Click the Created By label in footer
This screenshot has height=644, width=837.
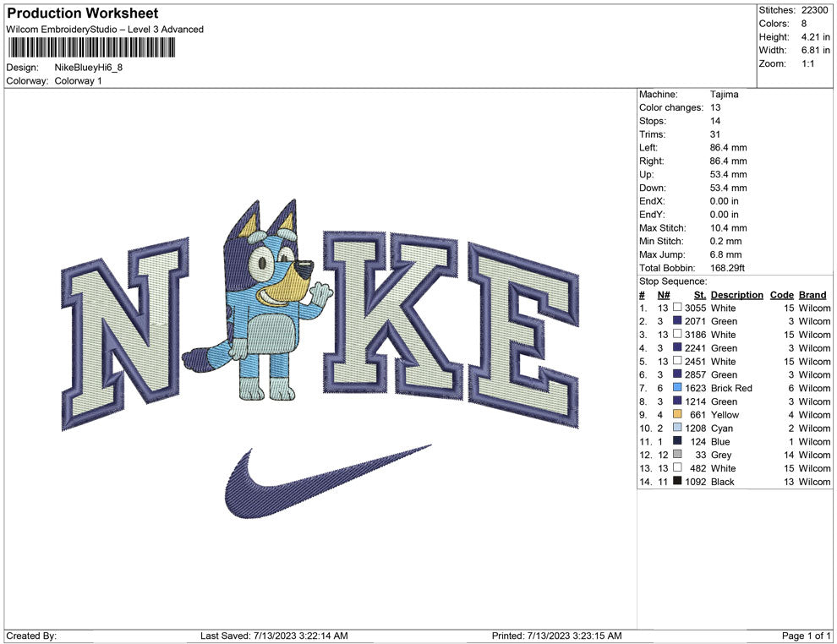click(x=31, y=636)
